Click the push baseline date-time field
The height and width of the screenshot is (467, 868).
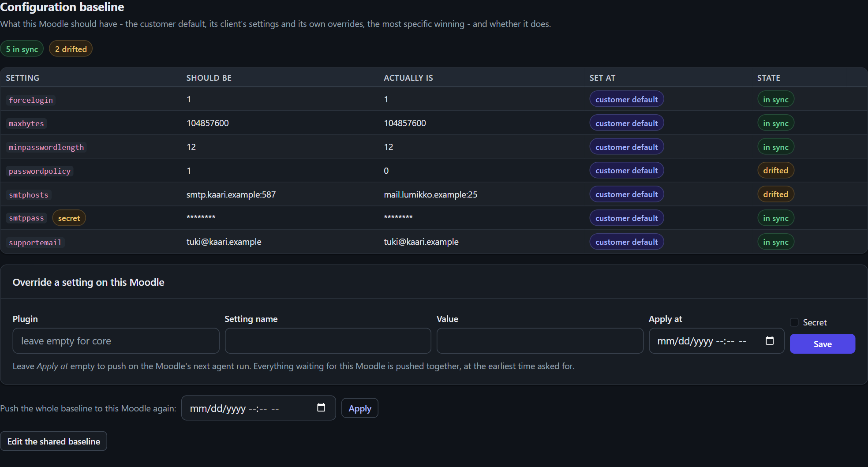click(x=258, y=408)
